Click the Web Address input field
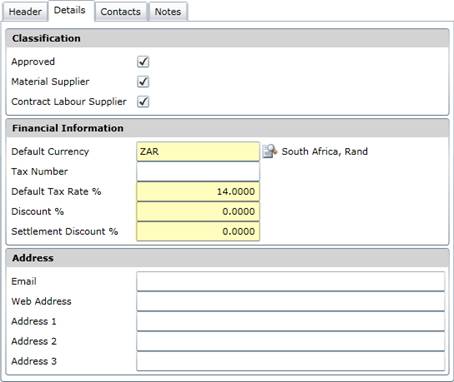Viewport: 454px width, 382px height. coord(291,301)
